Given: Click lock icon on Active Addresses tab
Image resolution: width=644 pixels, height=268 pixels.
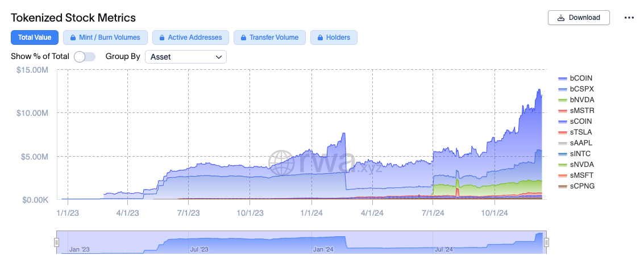Looking at the screenshot, I should (x=161, y=37).
